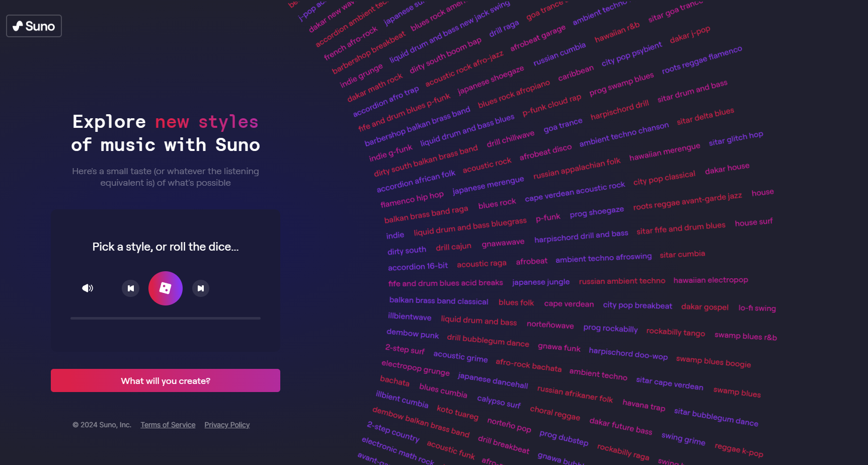Pick the 'dakar gospel' style
The height and width of the screenshot is (465, 868).
705,307
